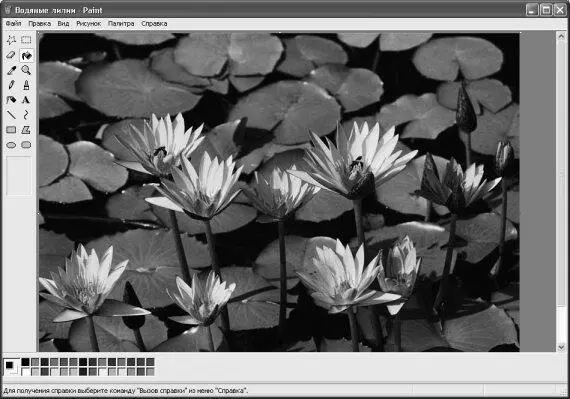
Task: Open the Справка menu
Action: click(154, 24)
